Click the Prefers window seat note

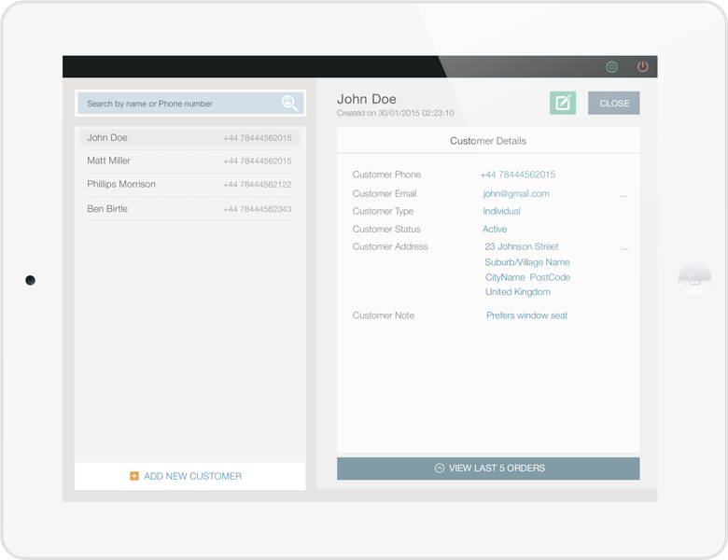(526, 315)
